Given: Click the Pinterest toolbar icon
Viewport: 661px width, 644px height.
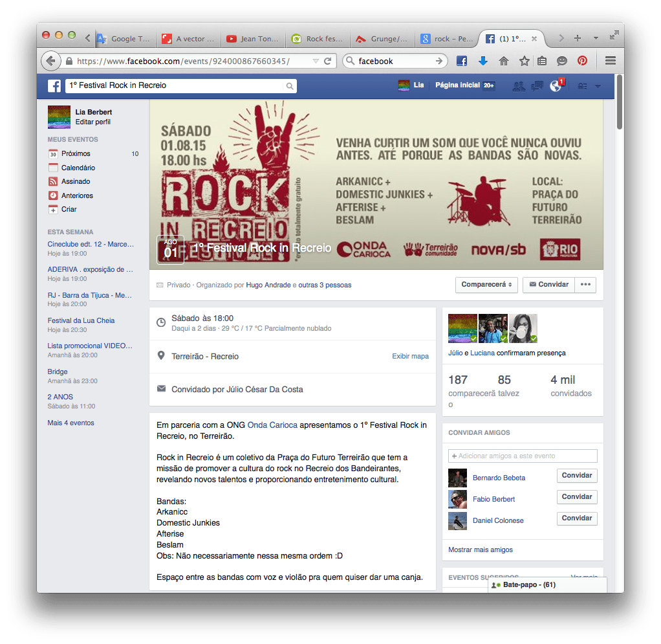Looking at the screenshot, I should [x=582, y=61].
